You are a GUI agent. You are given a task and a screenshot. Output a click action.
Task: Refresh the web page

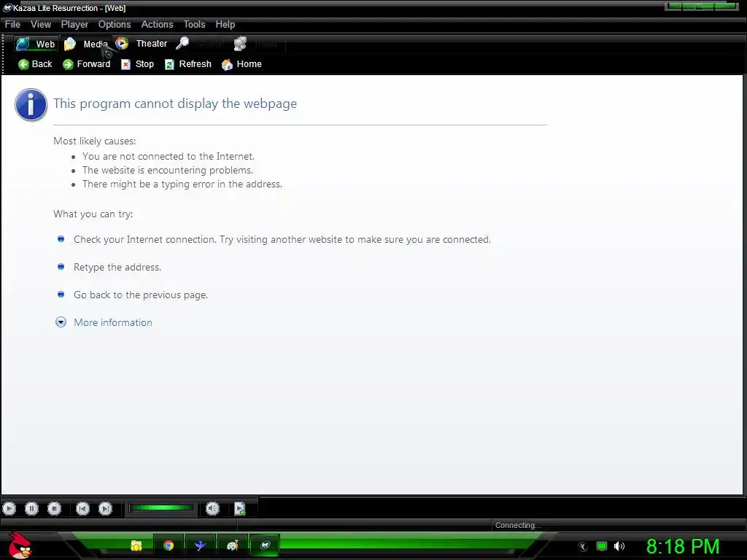pos(187,64)
